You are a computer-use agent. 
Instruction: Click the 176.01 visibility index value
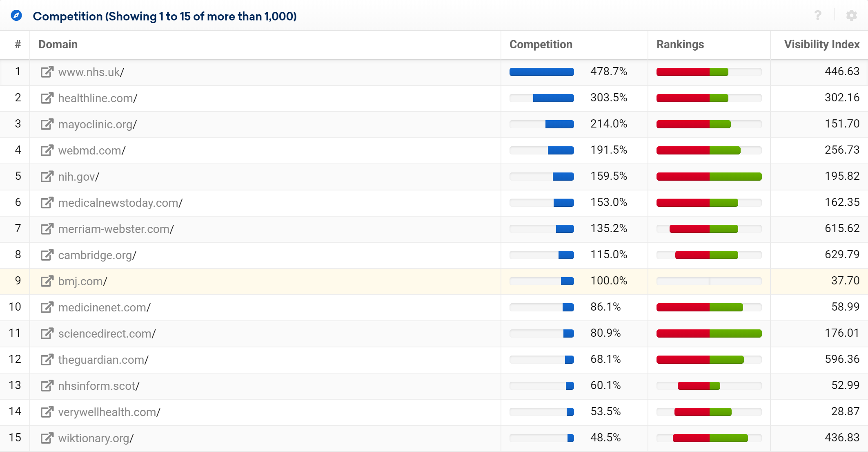pyautogui.click(x=842, y=333)
